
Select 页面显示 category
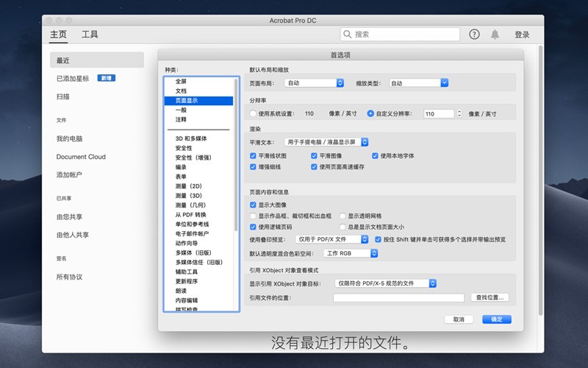pos(198,101)
